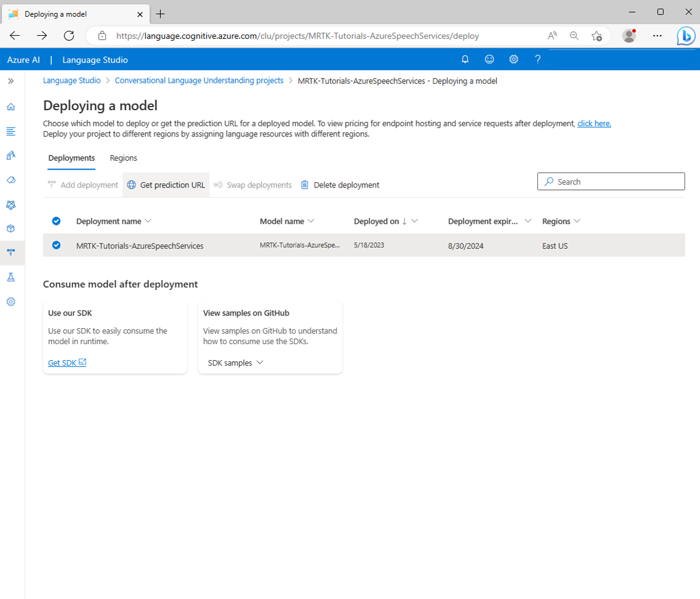This screenshot has height=599, width=700.
Task: Click MRTK-Tutorials-AzureSpeechServices deployment name cell
Action: coord(140,246)
